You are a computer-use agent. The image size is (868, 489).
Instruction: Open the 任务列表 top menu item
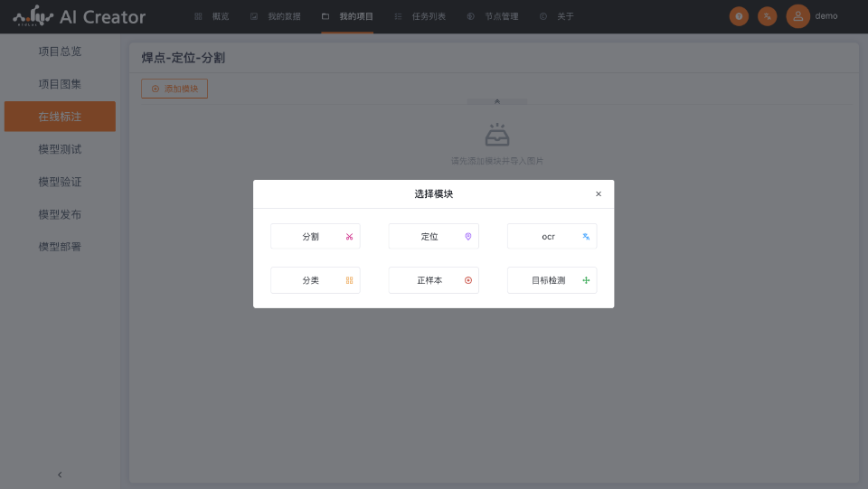(420, 16)
